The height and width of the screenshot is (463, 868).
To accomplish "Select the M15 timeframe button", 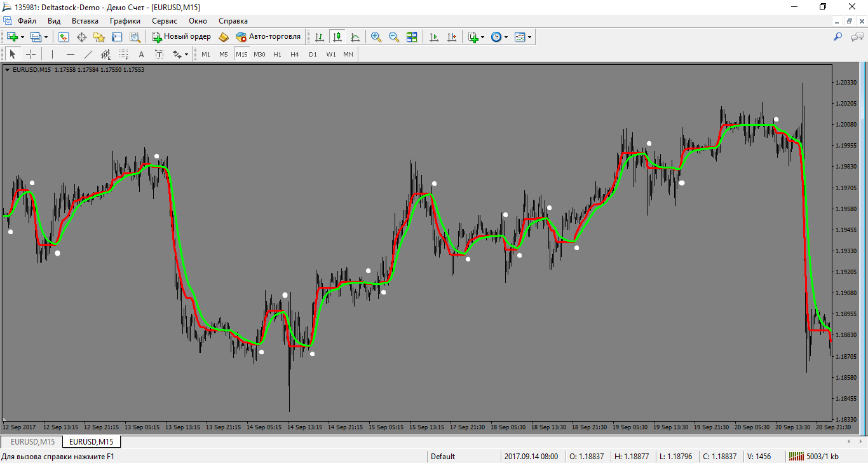I will click(241, 54).
